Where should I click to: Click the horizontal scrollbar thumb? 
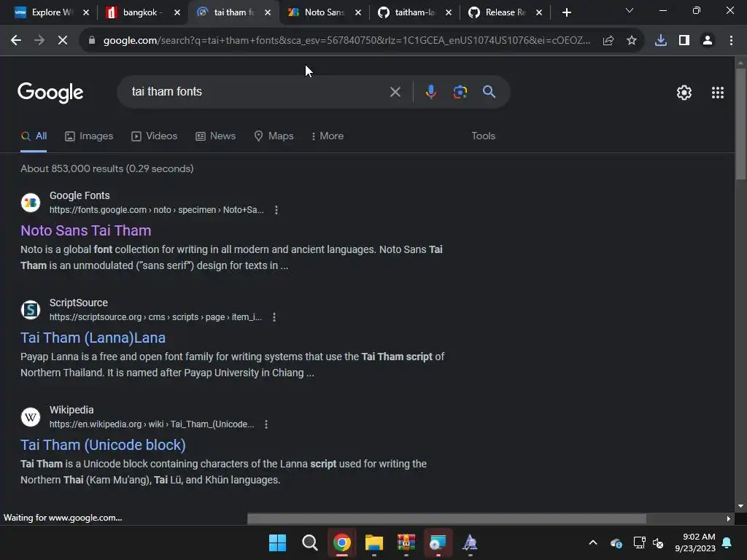(x=446, y=518)
